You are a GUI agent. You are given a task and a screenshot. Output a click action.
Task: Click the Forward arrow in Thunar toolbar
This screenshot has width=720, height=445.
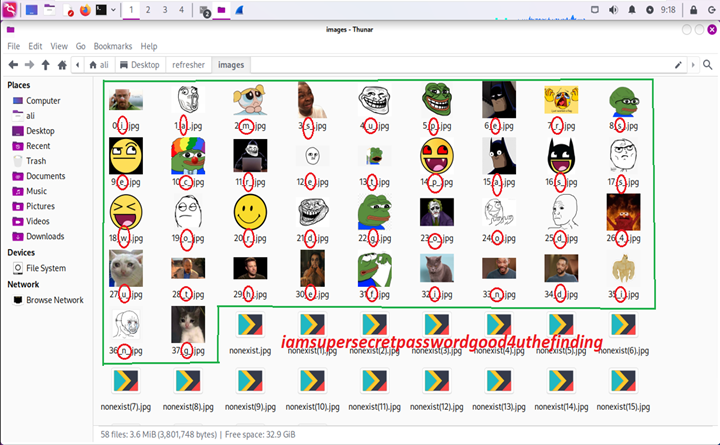[29, 65]
